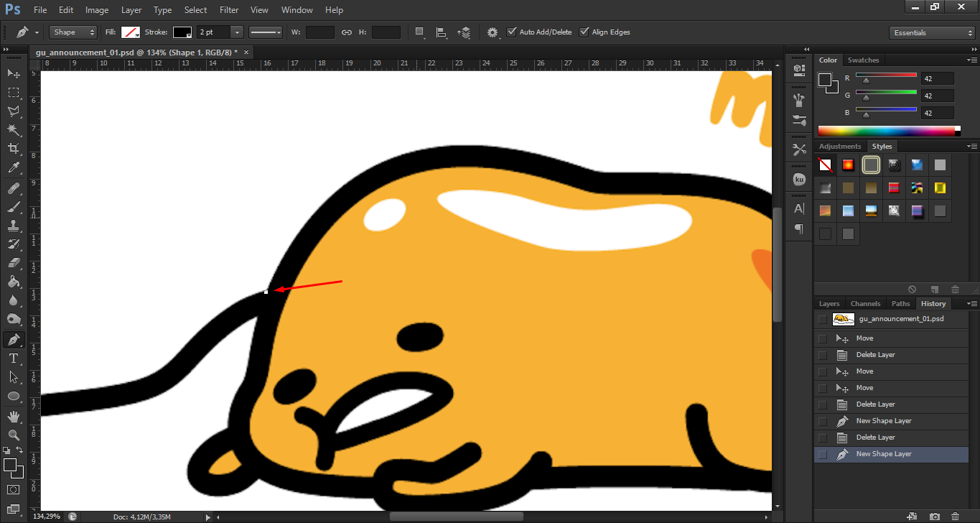Select the Crop tool

(14, 149)
